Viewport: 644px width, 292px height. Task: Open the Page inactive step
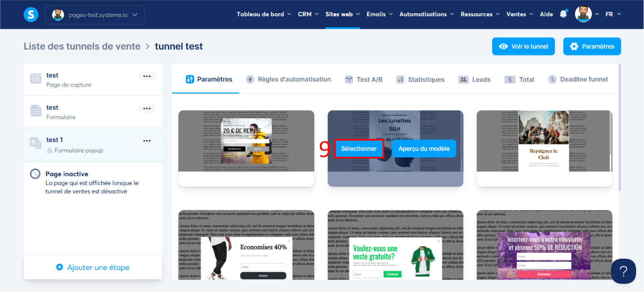pos(93,182)
